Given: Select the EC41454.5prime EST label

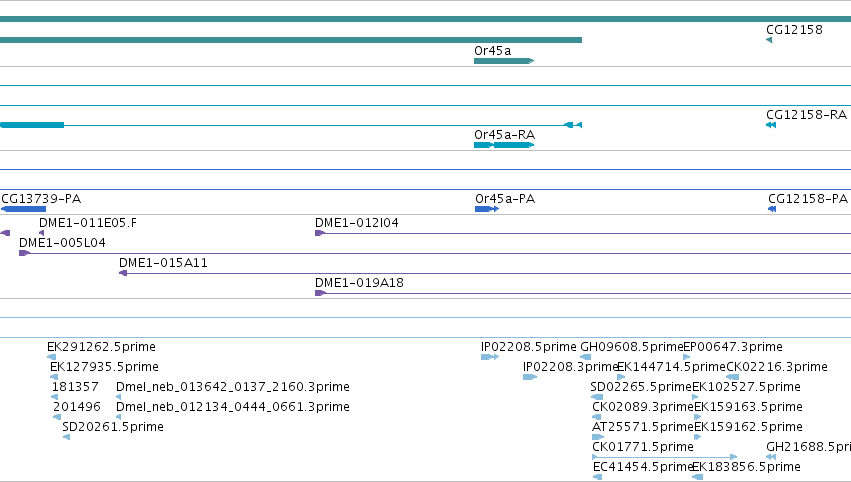Looking at the screenshot, I should tap(643, 467).
